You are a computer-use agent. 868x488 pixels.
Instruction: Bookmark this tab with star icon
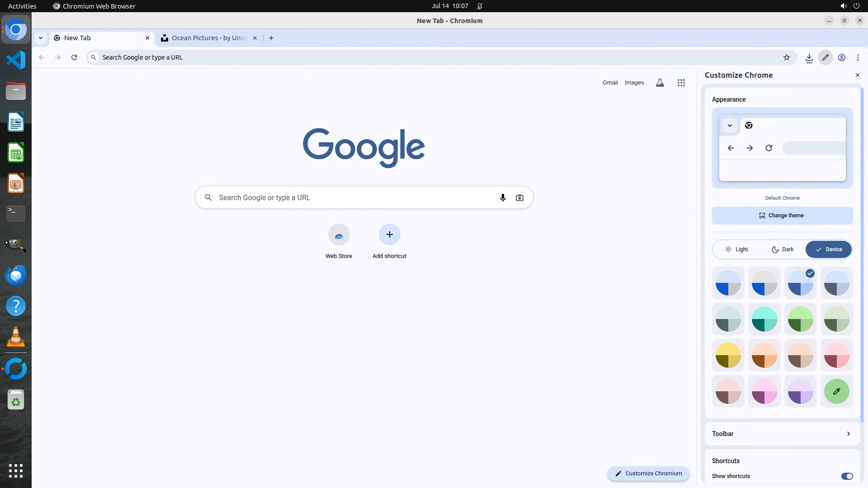tap(787, 57)
